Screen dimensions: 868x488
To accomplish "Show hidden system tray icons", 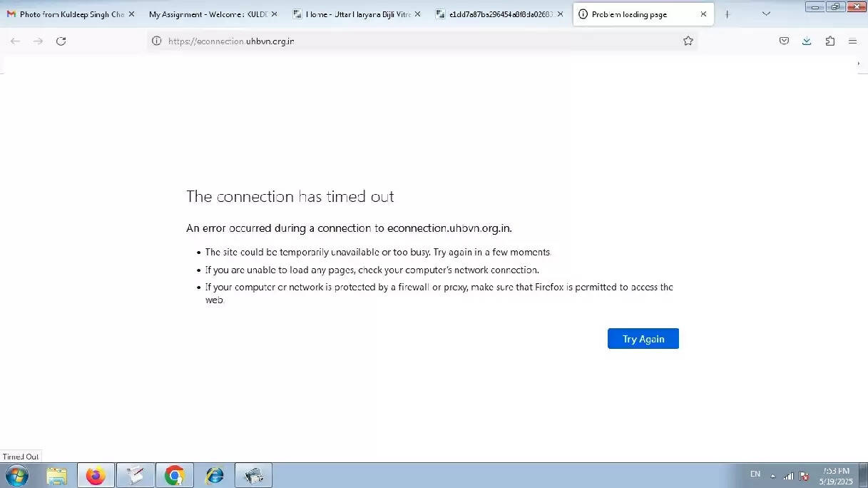I will tap(772, 476).
